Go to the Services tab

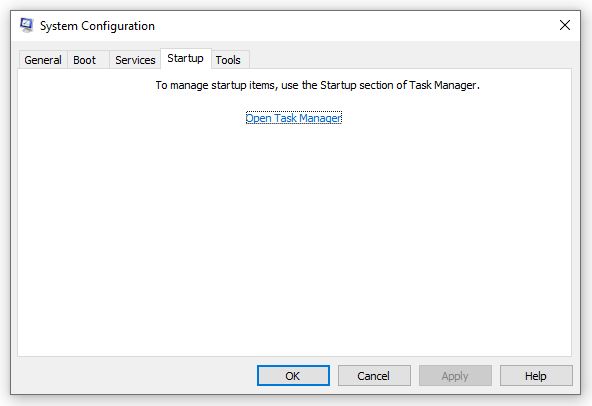pos(135,60)
